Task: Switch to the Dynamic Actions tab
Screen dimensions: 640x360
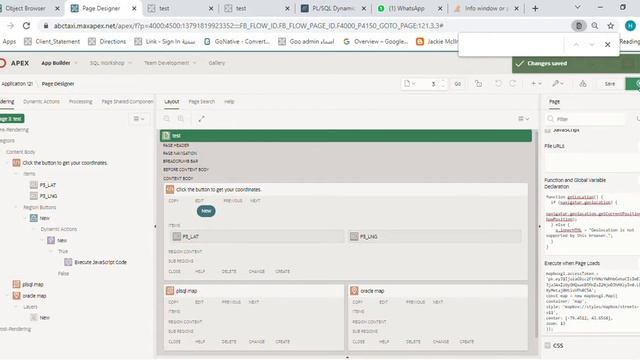Action: click(x=41, y=102)
